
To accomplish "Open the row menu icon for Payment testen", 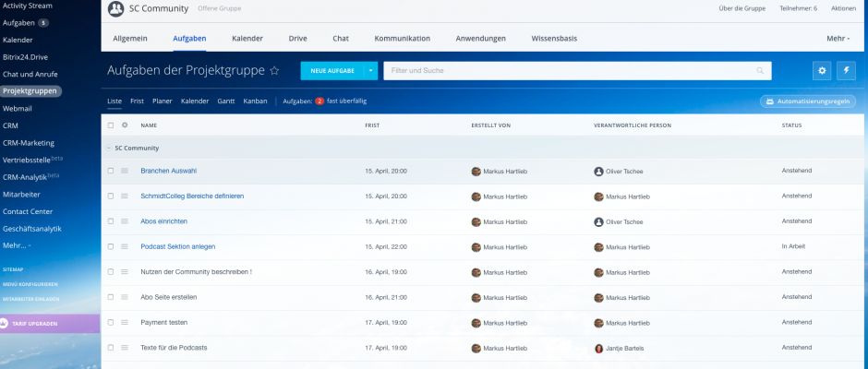I will pyautogui.click(x=125, y=322).
